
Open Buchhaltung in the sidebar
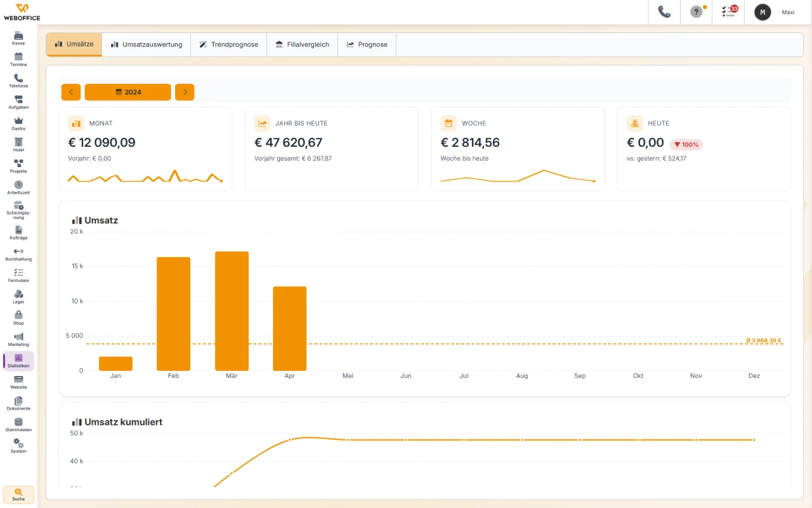18,254
